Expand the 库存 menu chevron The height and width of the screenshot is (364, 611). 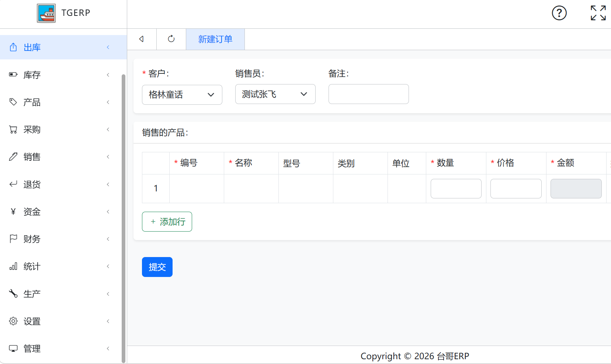tap(108, 75)
